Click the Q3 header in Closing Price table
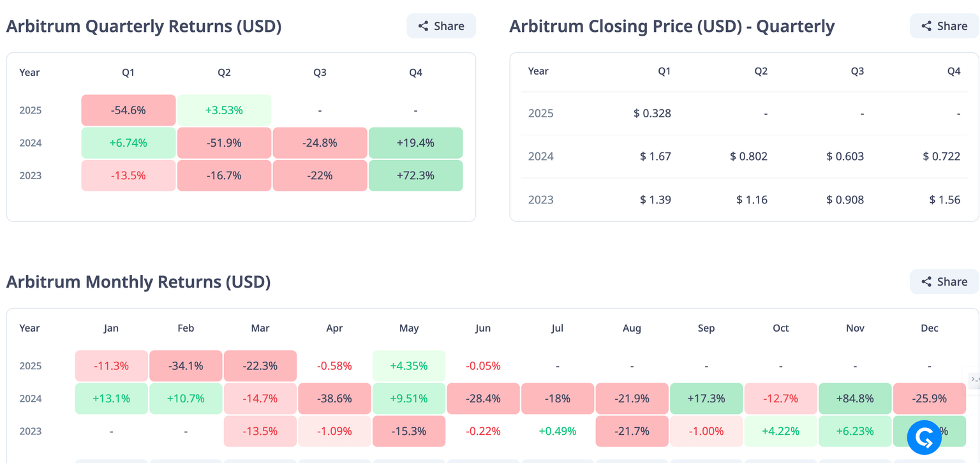The height and width of the screenshot is (463, 980). pyautogui.click(x=857, y=71)
